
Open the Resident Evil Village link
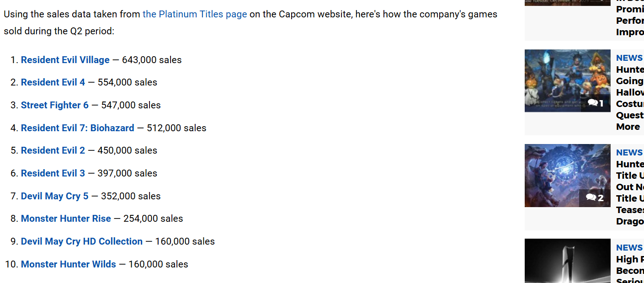(65, 60)
